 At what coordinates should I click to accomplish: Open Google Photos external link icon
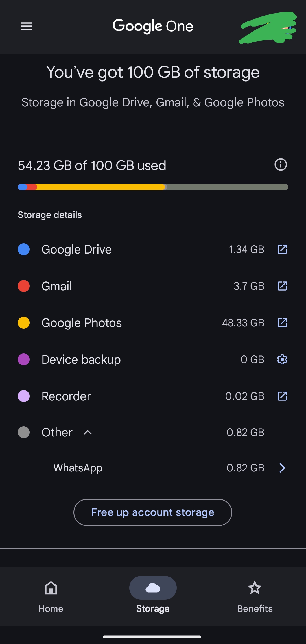tap(282, 323)
